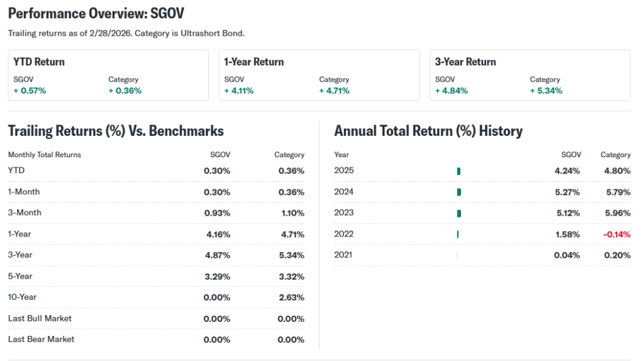Select the Last Bull Market row label
644x361 pixels.
[x=40, y=318]
